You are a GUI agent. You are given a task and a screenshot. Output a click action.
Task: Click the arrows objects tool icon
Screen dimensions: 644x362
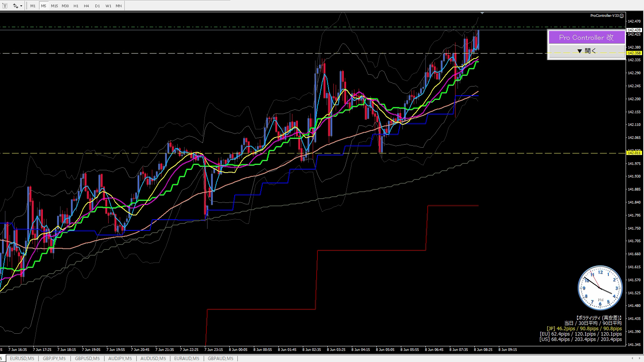pos(15,6)
